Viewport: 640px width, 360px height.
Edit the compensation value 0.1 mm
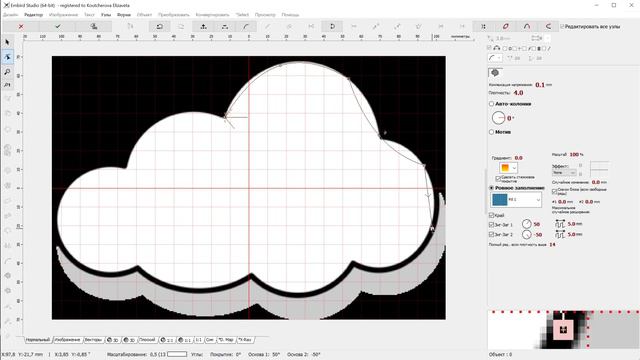point(540,85)
